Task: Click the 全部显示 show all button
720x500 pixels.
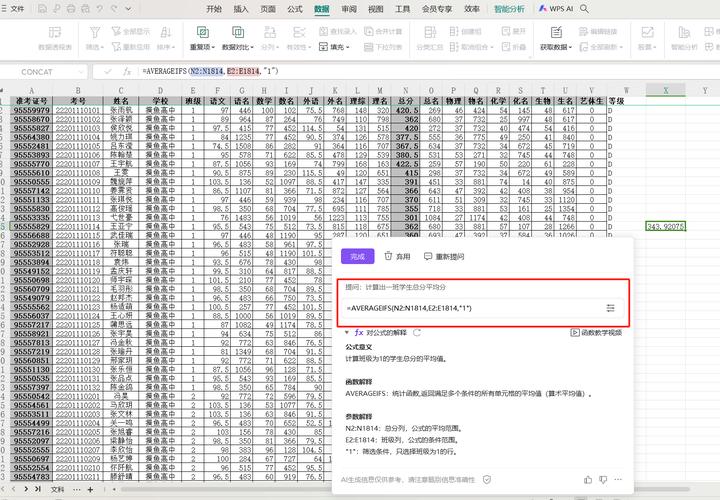Action: [x=131, y=31]
